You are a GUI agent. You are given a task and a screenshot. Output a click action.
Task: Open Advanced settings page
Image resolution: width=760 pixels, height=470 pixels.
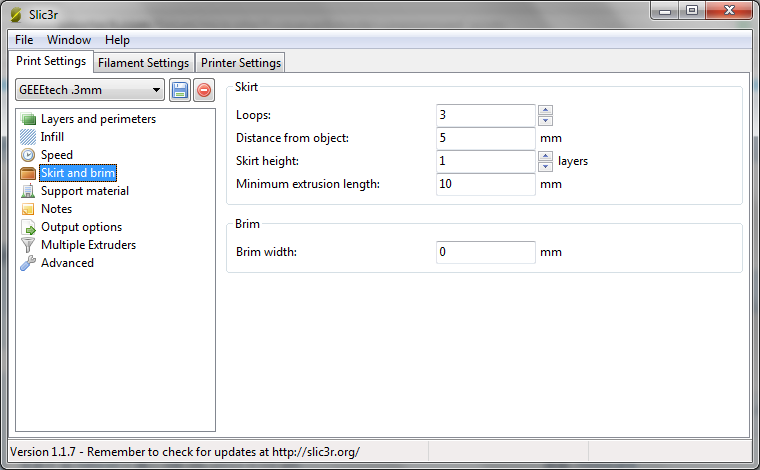tap(67, 263)
